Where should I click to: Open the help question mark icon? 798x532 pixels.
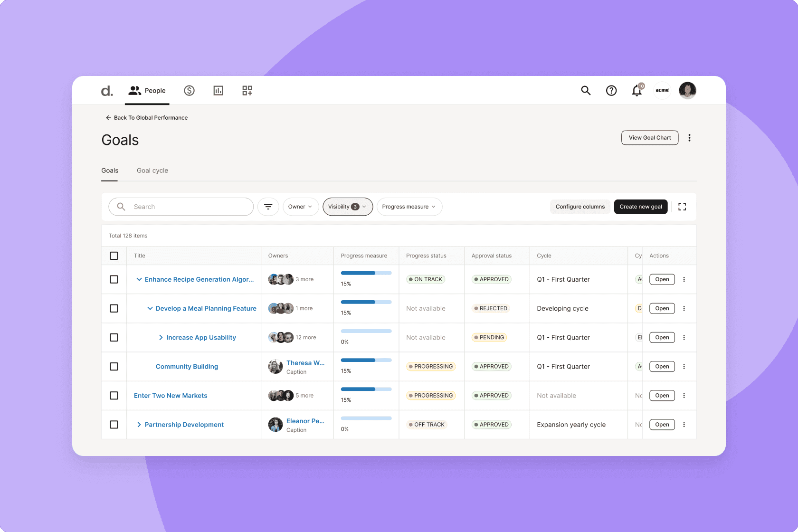tap(611, 90)
